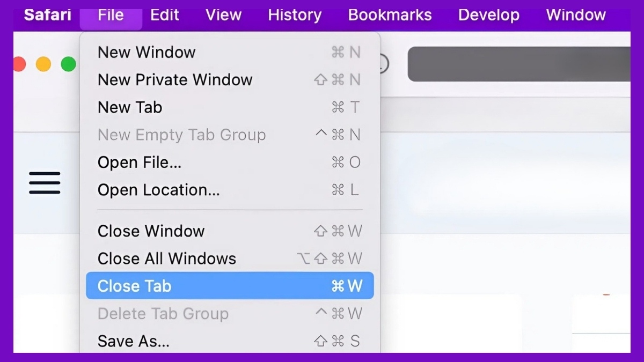Select the New Tab menu entry
The image size is (644, 362).
(230, 107)
